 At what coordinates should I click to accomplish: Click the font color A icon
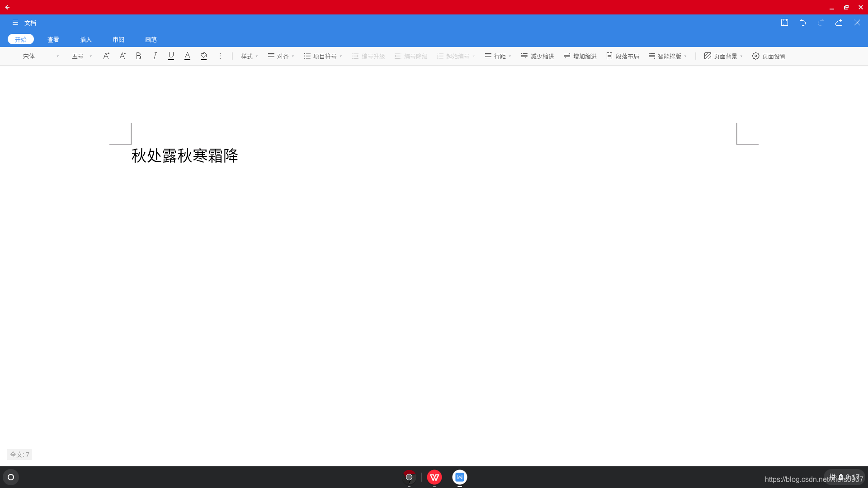pos(187,56)
